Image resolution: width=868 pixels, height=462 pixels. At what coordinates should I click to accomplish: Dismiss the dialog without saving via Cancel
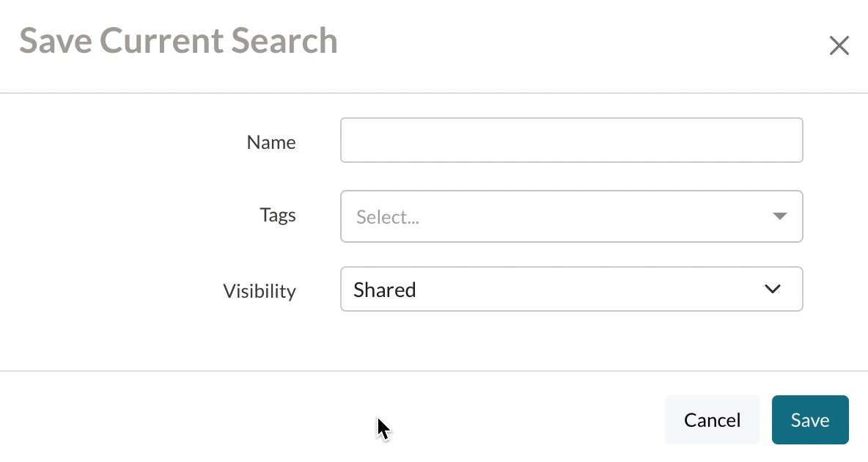pyautogui.click(x=712, y=420)
